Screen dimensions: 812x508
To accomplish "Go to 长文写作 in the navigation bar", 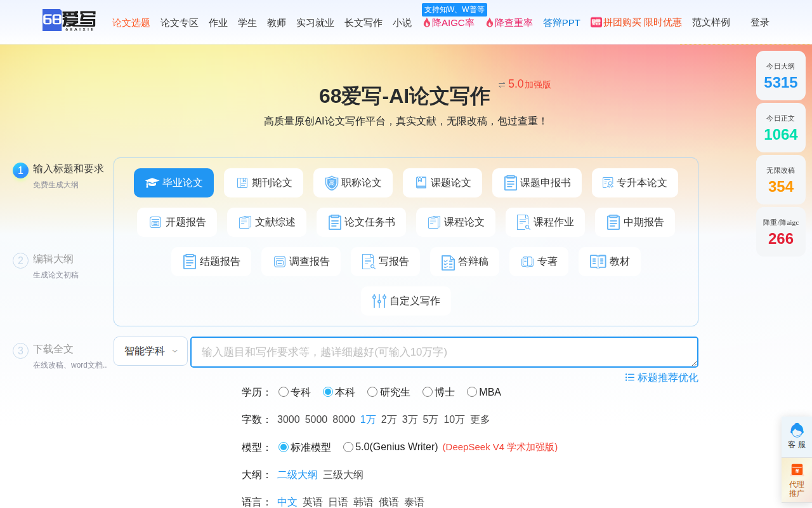I will tap(363, 23).
